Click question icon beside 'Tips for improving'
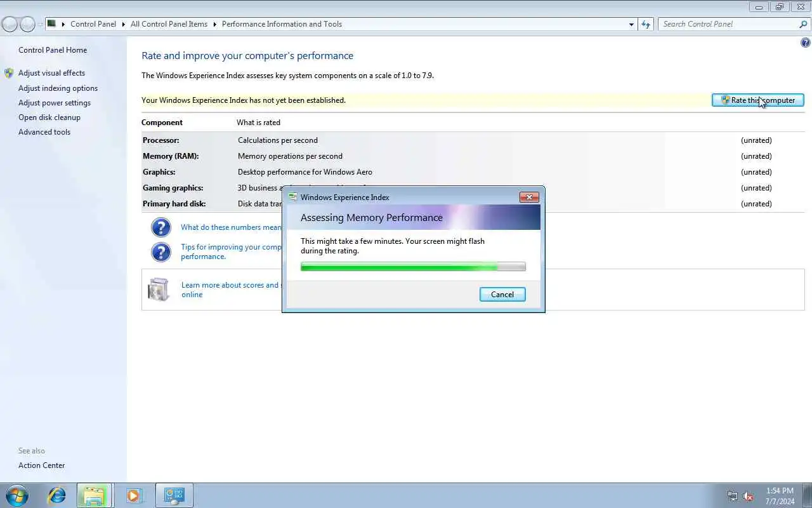The width and height of the screenshot is (812, 508). coord(161,252)
